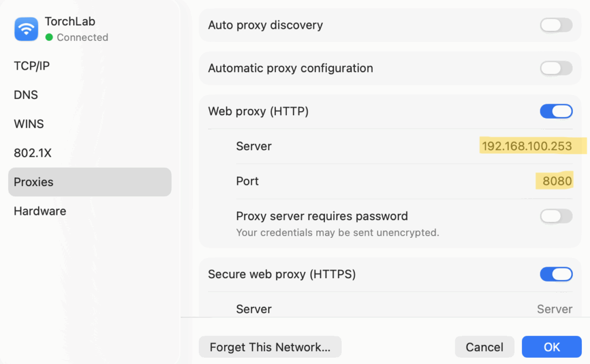Confirm settings with the OK button
The image size is (590, 364).
[551, 347]
